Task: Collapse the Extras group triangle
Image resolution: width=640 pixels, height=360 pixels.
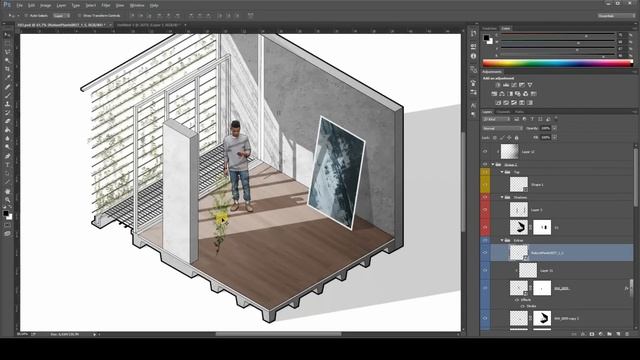Action: [502, 240]
